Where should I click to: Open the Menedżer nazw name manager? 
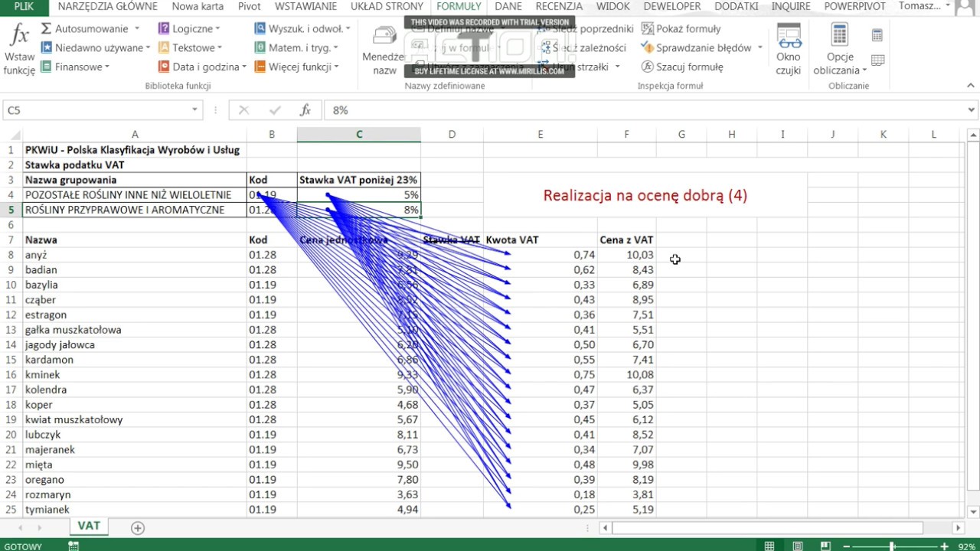point(384,50)
